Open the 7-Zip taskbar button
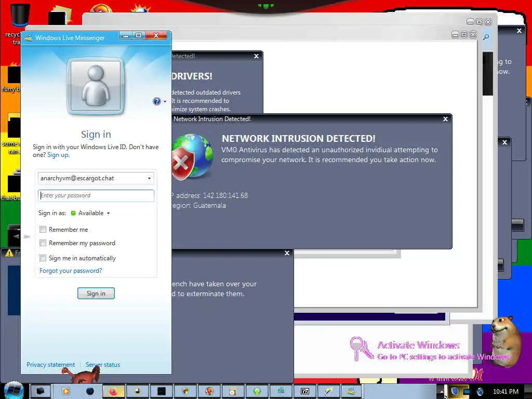 point(304,391)
